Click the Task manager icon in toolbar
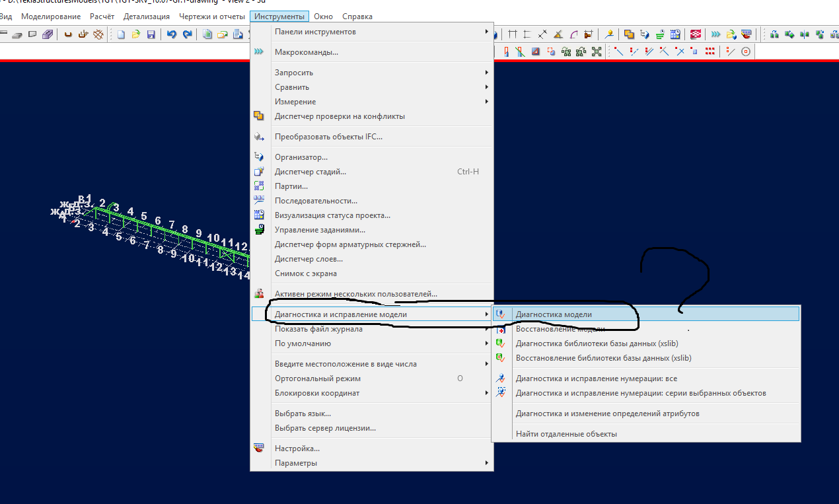The width and height of the screenshot is (839, 504). 659,34
